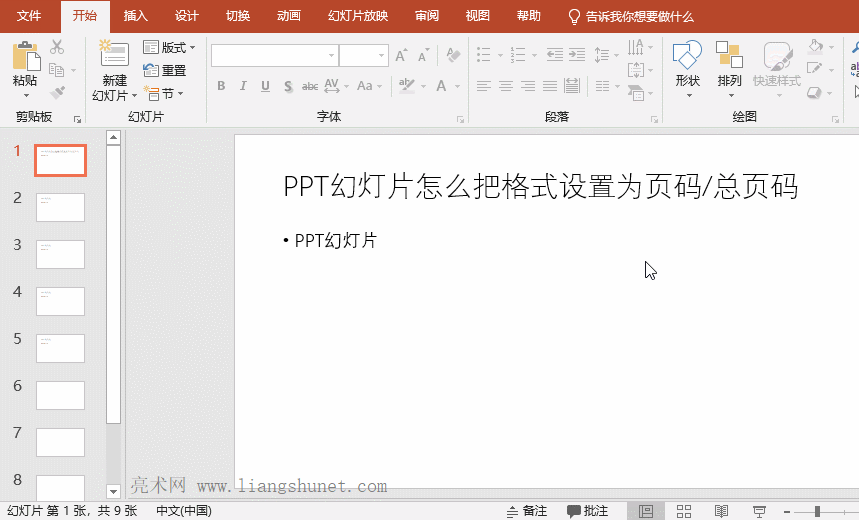859x520 pixels.
Task: Open the Quick Styles (快速样式) gallery
Action: coord(777,68)
